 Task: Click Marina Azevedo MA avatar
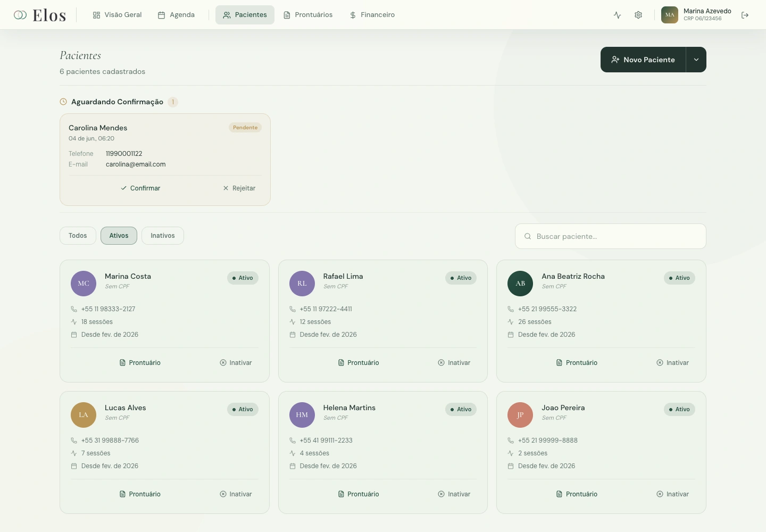coord(670,15)
